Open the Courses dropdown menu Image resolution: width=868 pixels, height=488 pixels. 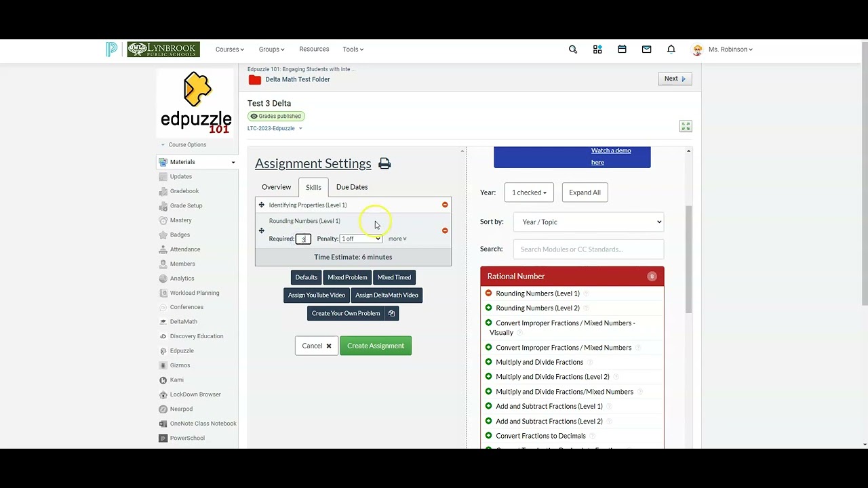tap(230, 49)
